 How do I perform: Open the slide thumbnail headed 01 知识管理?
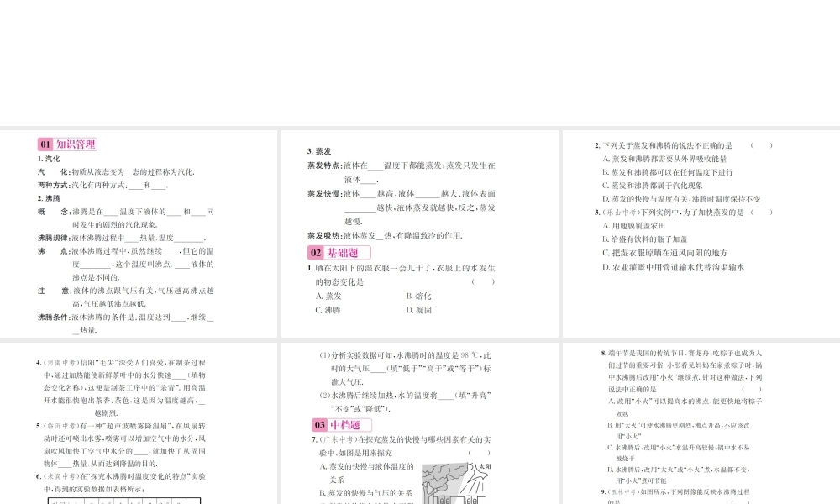tap(139, 234)
